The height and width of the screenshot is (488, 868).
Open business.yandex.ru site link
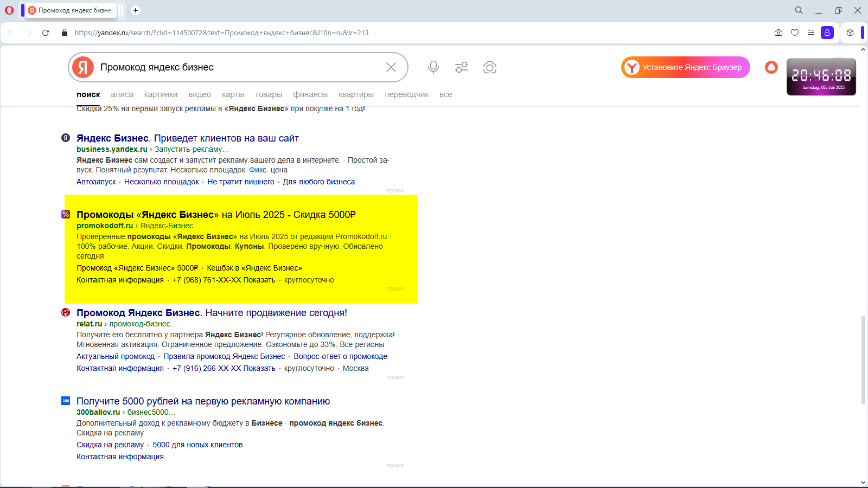[x=112, y=149]
